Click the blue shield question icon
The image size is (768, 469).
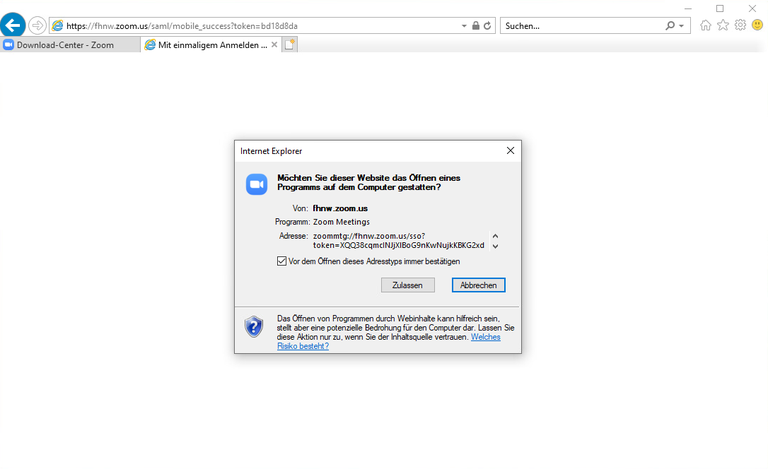coord(254,327)
